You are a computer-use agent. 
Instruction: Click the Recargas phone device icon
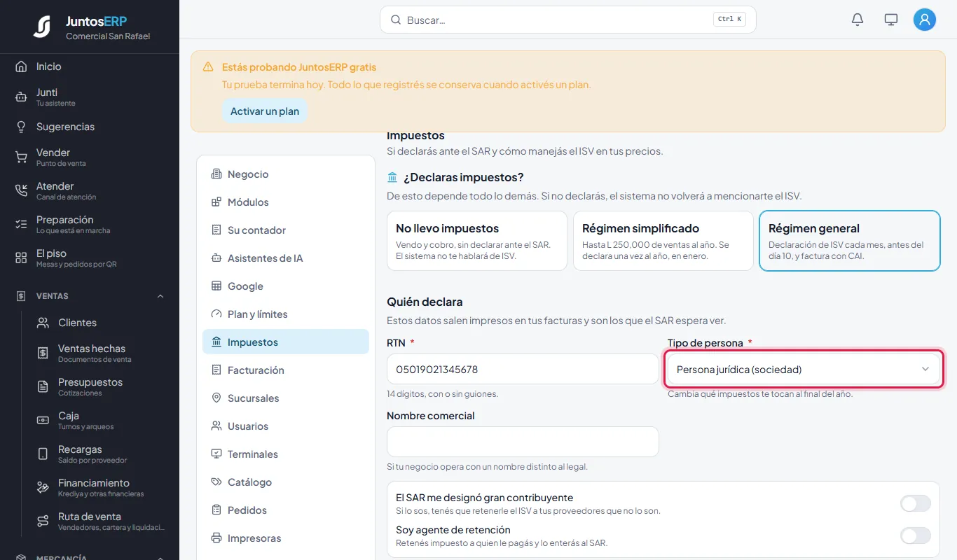[x=43, y=454]
